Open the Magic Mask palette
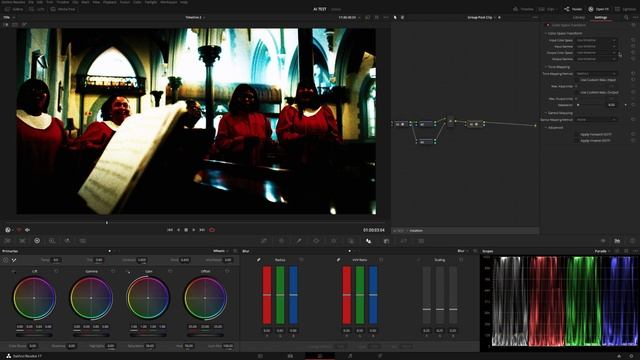The width and height of the screenshot is (640, 360). [x=351, y=241]
